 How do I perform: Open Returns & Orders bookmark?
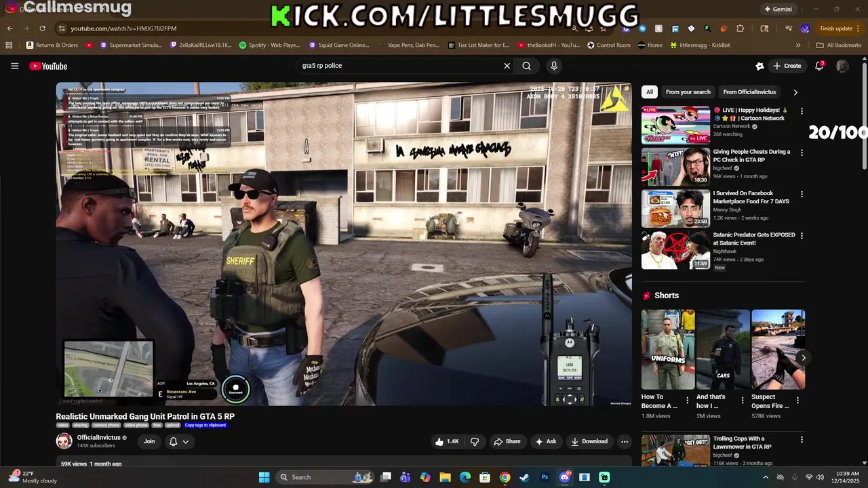coord(52,45)
